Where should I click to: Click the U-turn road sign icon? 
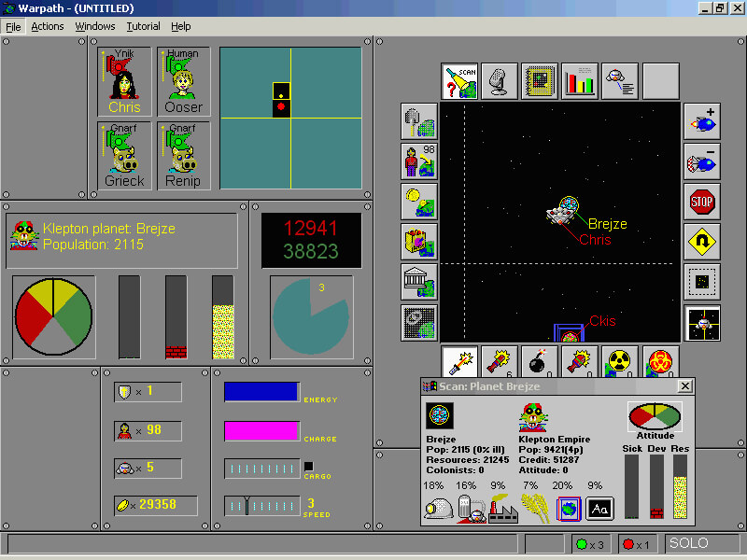pyautogui.click(x=701, y=241)
